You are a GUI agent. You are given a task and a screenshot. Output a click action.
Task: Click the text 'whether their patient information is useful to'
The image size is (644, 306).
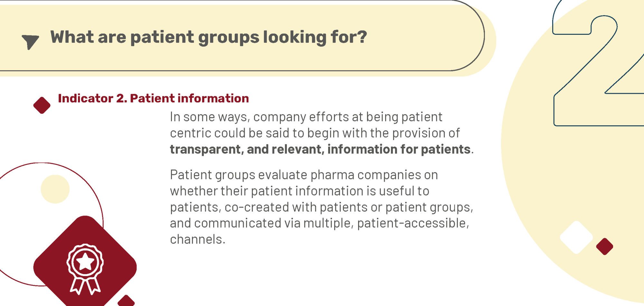(299, 191)
